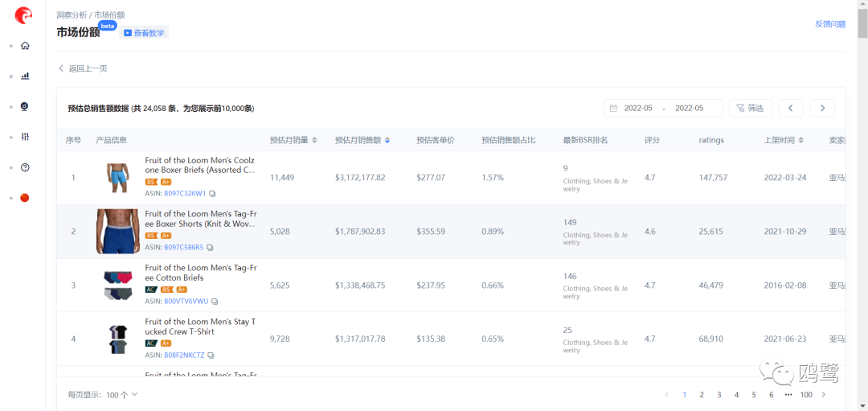The image size is (868, 411).
Task: Click BS badge on Coolzone Boxer Briefs row
Action: pyautogui.click(x=152, y=182)
